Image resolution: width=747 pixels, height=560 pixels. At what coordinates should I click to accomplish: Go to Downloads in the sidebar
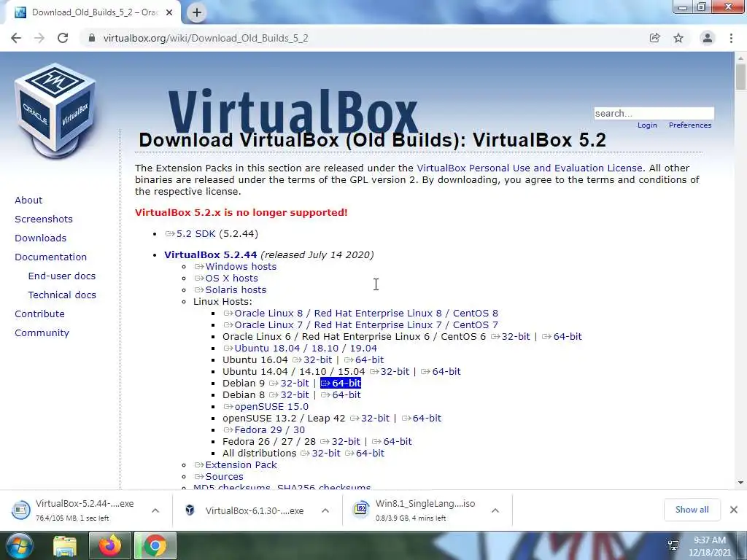41,238
